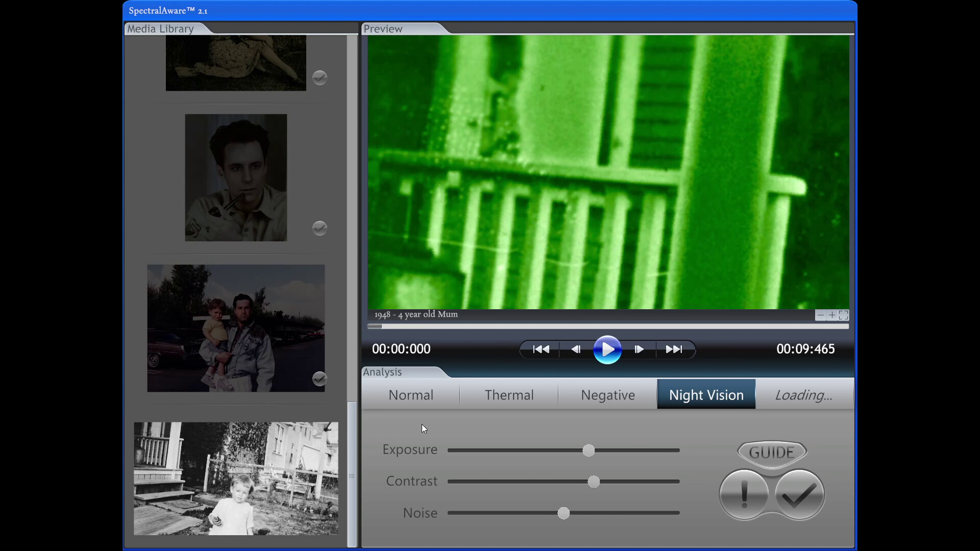The width and height of the screenshot is (980, 551).
Task: Step one frame backward
Action: [575, 349]
